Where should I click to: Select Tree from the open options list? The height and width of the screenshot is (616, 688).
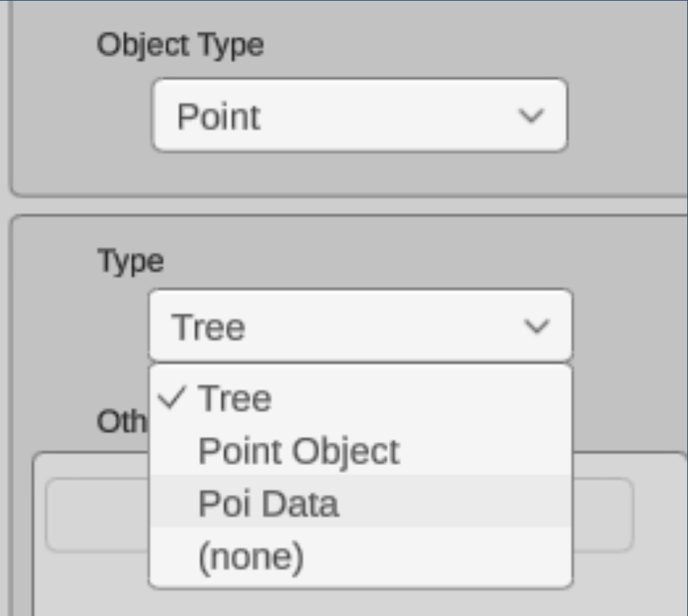(x=235, y=399)
